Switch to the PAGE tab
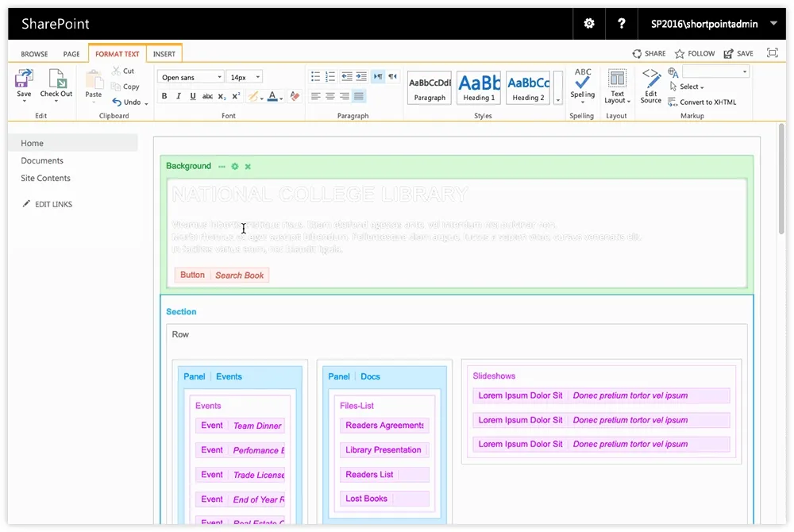The height and width of the screenshot is (532, 794). (71, 54)
